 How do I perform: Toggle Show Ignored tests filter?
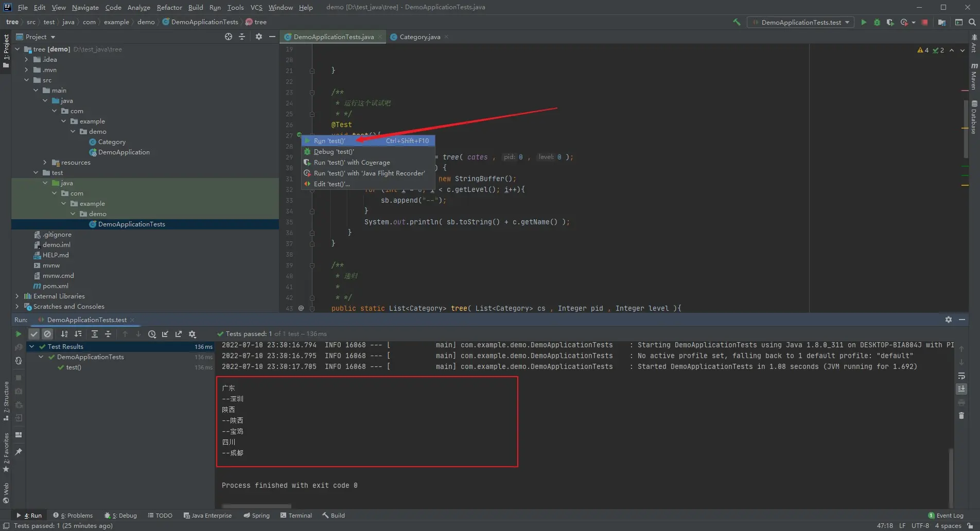click(47, 334)
